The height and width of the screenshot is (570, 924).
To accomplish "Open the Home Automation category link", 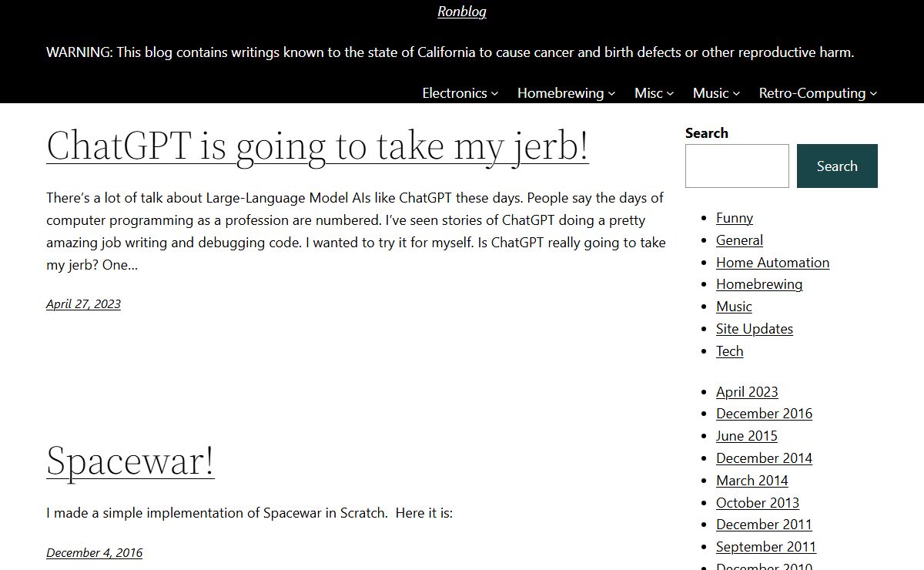I will [772, 263].
